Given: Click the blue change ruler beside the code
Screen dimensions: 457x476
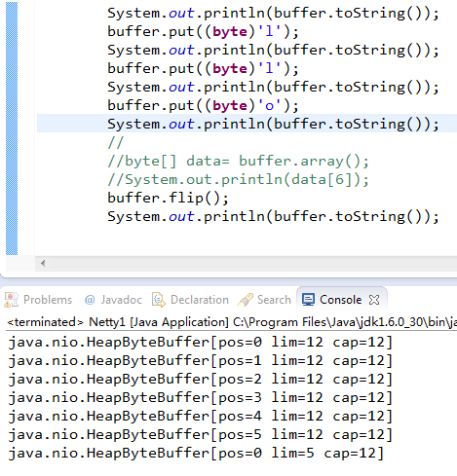Looking at the screenshot, I should [x=12, y=128].
